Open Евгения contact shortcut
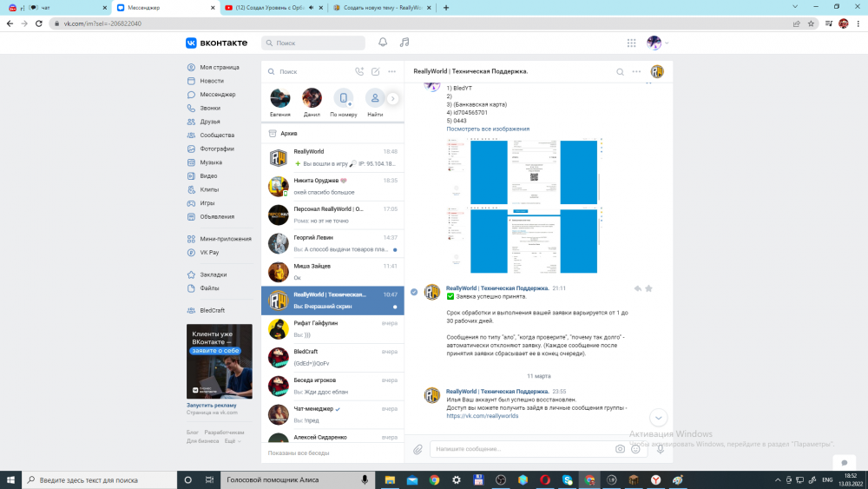Screen dimensions: 868x489 280,102
